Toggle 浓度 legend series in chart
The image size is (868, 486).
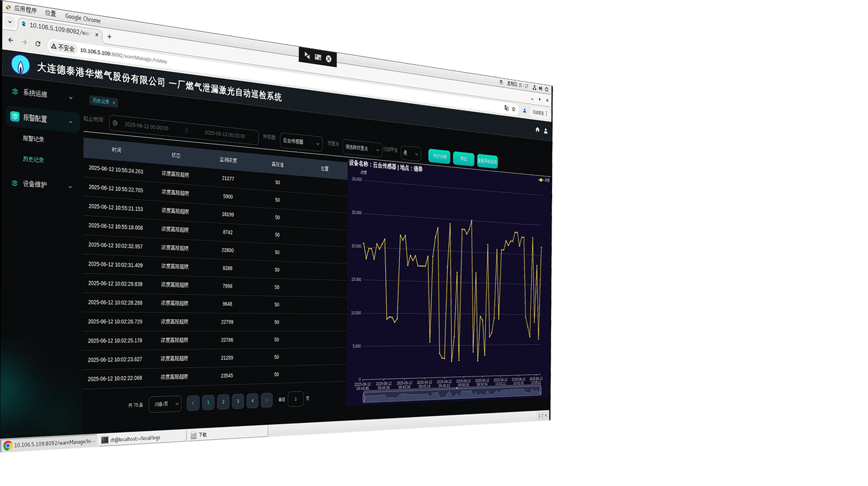click(x=544, y=180)
